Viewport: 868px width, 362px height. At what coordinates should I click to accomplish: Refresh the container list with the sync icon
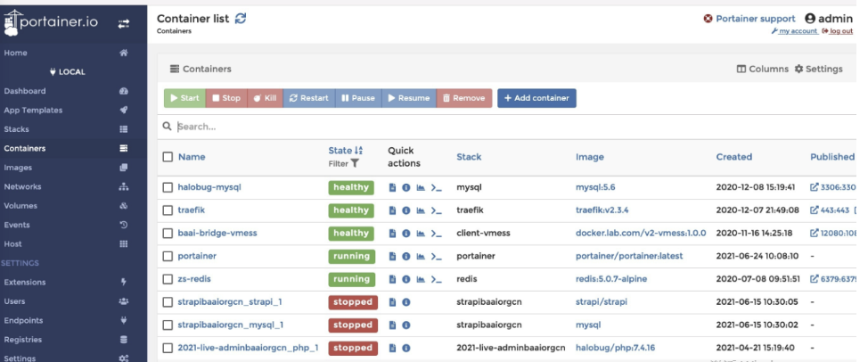coord(241,18)
